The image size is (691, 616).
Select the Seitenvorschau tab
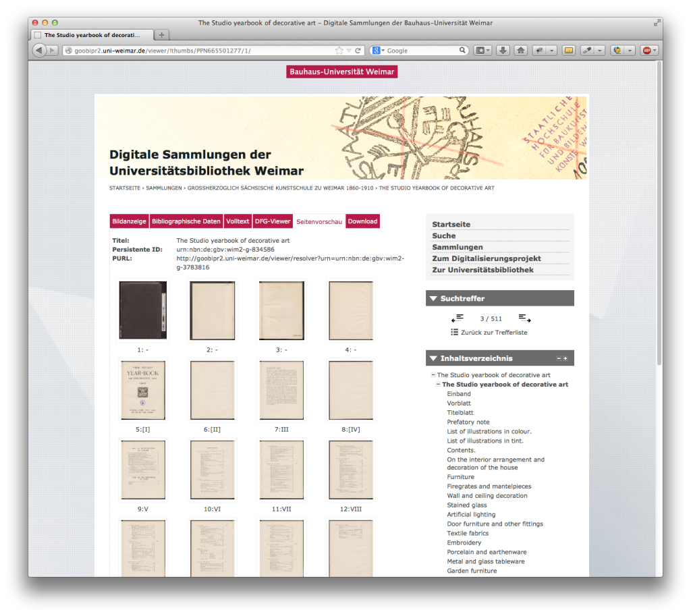click(x=319, y=221)
